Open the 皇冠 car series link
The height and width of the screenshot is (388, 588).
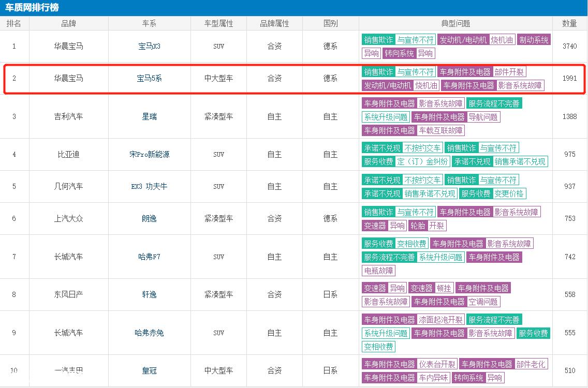(x=149, y=371)
